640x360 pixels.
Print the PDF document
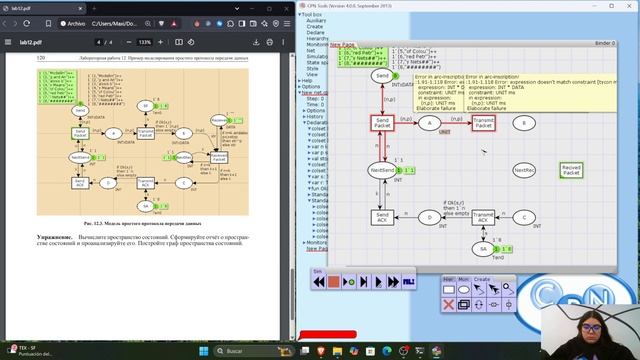(270, 42)
